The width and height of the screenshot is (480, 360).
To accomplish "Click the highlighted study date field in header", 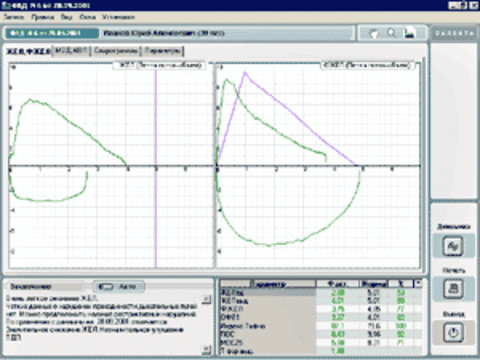I will (52, 33).
